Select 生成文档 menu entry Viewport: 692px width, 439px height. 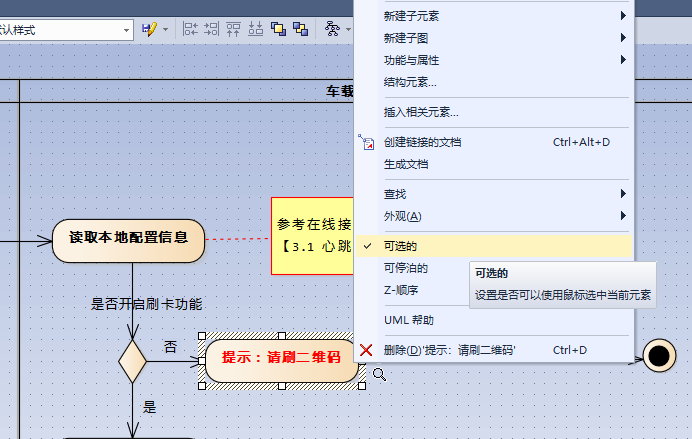pos(494,164)
